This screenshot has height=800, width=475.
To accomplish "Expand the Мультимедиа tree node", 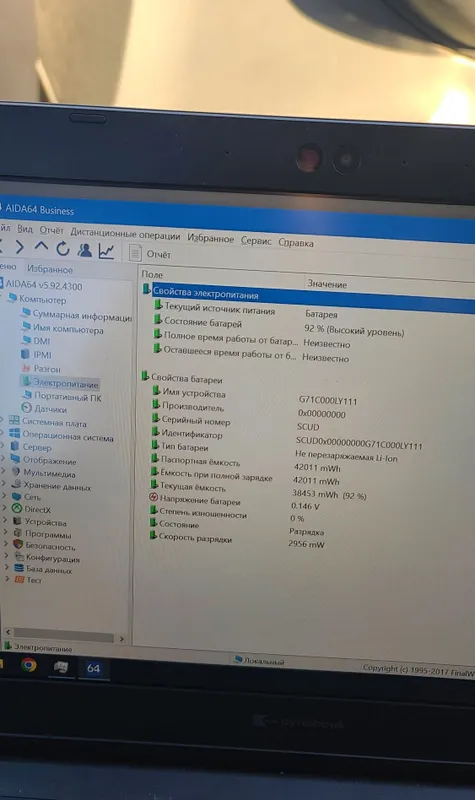I will click(x=3, y=470).
